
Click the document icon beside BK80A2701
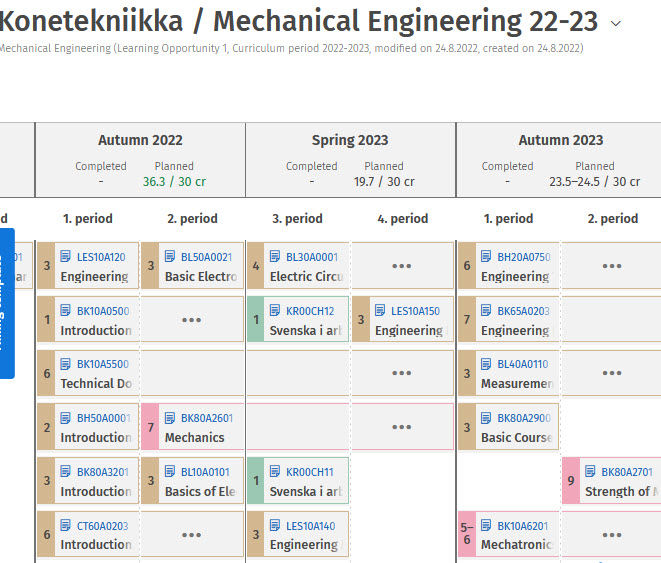(591, 472)
